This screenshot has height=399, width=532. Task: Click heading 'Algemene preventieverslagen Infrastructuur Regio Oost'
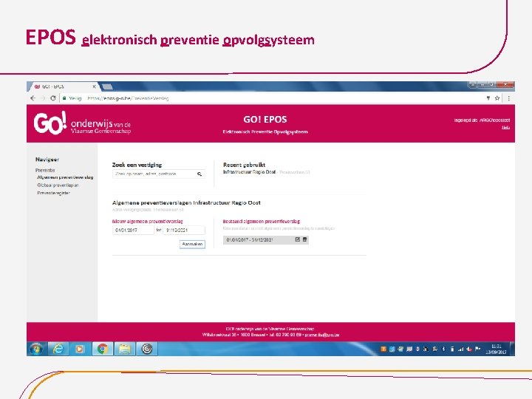[186, 202]
